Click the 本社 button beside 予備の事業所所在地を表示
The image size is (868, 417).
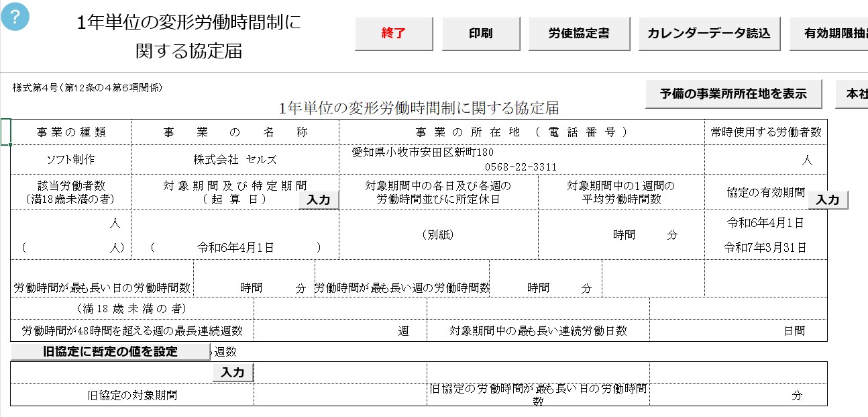(852, 94)
